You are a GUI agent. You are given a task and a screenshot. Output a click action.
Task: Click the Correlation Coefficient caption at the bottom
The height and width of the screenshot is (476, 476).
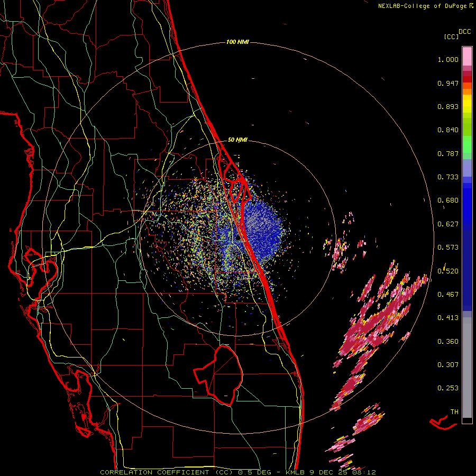click(x=238, y=472)
